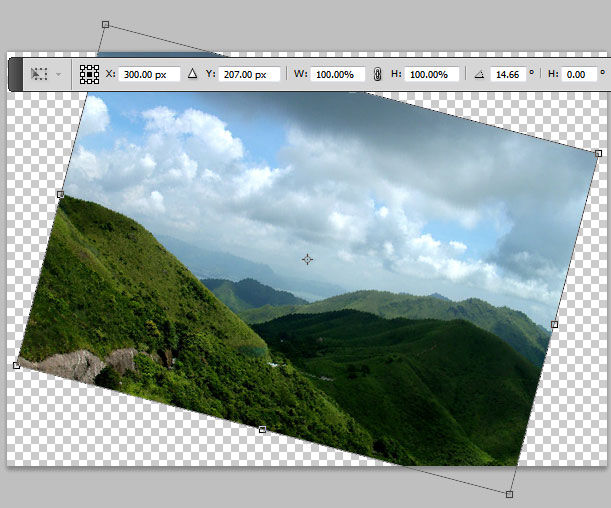Click the rotation angle icon
The height and width of the screenshot is (508, 611).
[479, 74]
